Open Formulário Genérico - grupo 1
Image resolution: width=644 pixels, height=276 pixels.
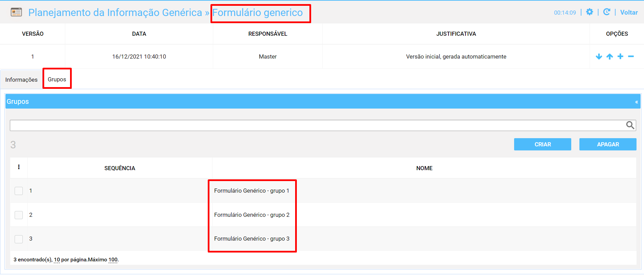pyautogui.click(x=252, y=191)
